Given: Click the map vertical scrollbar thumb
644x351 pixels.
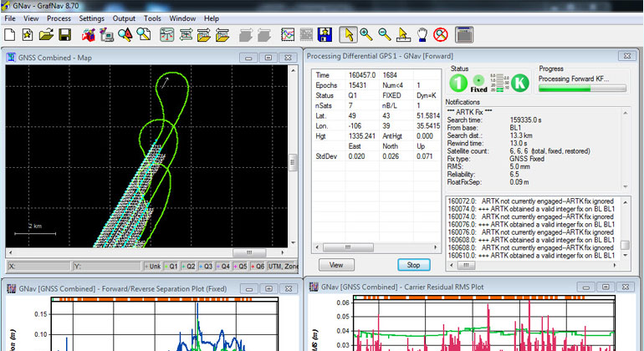Looking at the screenshot, I should 293,163.
